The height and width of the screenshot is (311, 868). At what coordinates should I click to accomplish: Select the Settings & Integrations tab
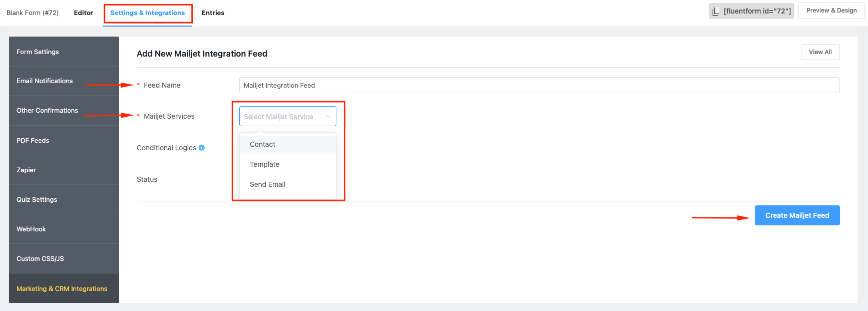coord(148,13)
